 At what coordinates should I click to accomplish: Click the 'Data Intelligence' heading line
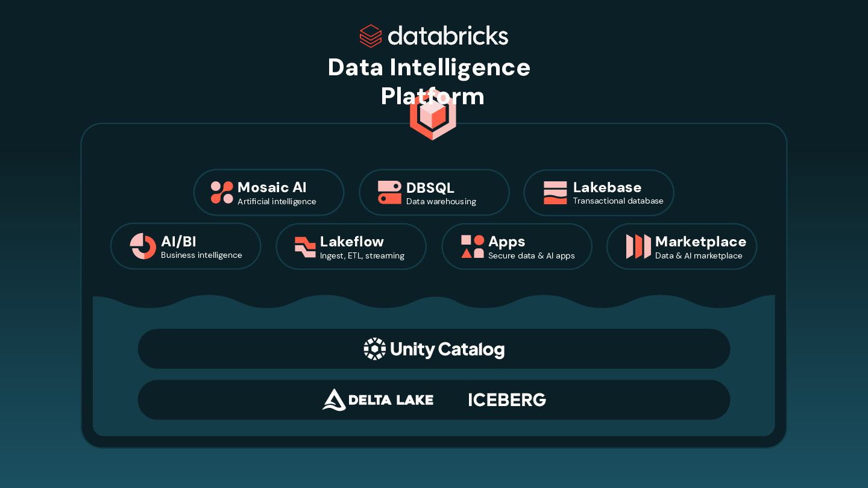429,67
